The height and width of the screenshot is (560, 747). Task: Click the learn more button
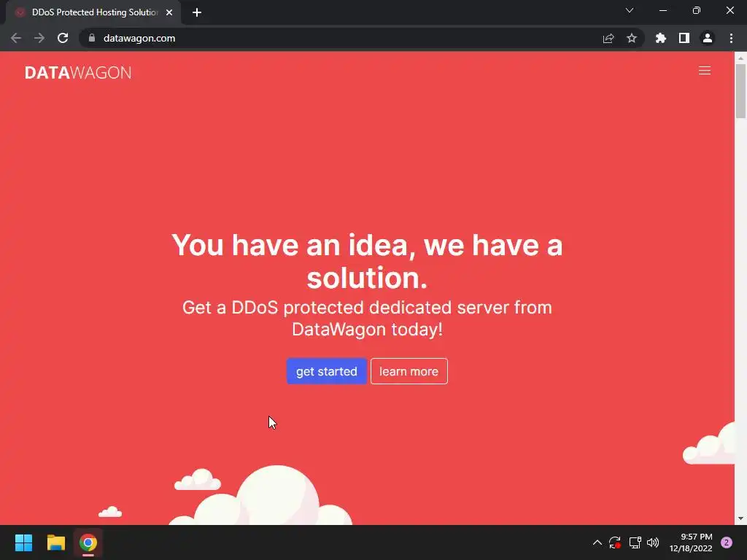(x=409, y=371)
